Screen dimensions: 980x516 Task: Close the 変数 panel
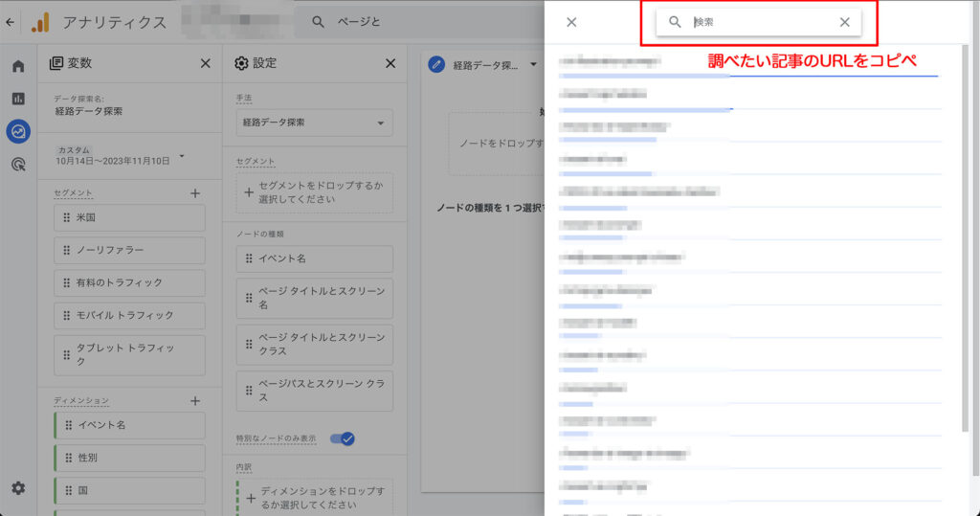tap(205, 63)
